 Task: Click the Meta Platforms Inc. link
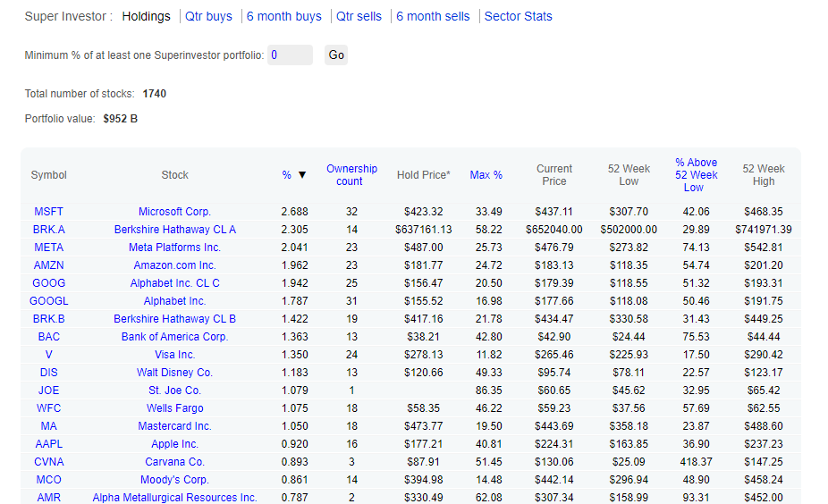coord(174,248)
